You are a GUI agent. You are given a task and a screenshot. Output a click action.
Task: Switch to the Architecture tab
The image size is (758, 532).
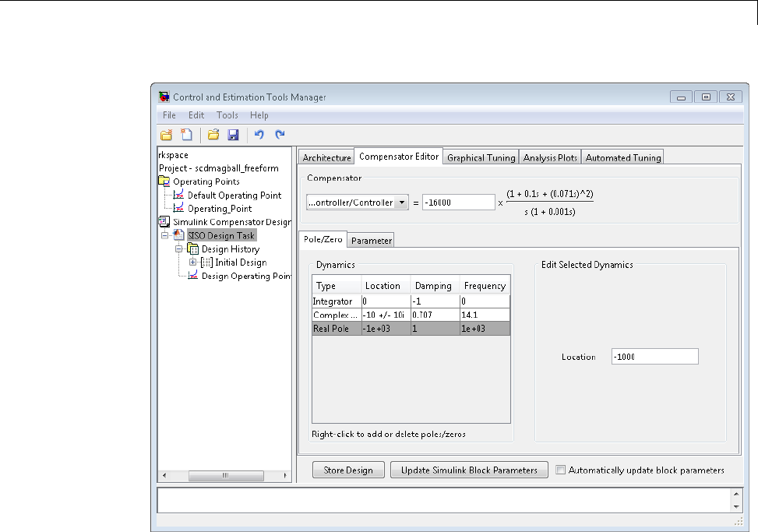pos(326,157)
